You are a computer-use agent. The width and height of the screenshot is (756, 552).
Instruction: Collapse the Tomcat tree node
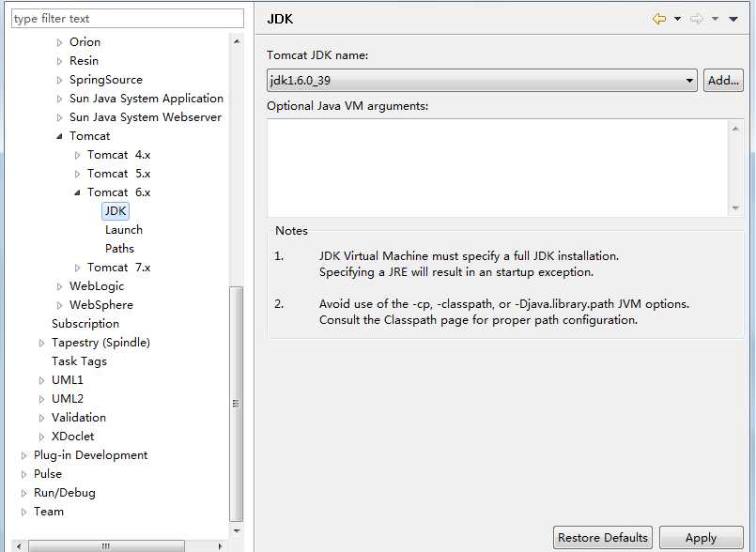point(59,136)
